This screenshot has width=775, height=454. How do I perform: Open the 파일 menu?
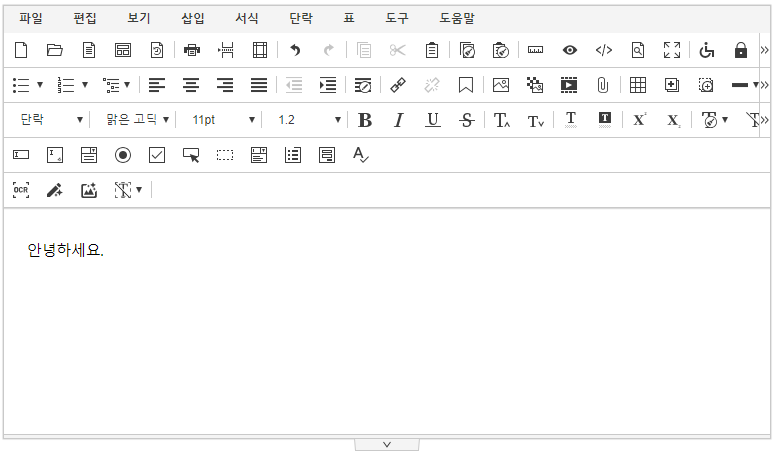(x=31, y=18)
